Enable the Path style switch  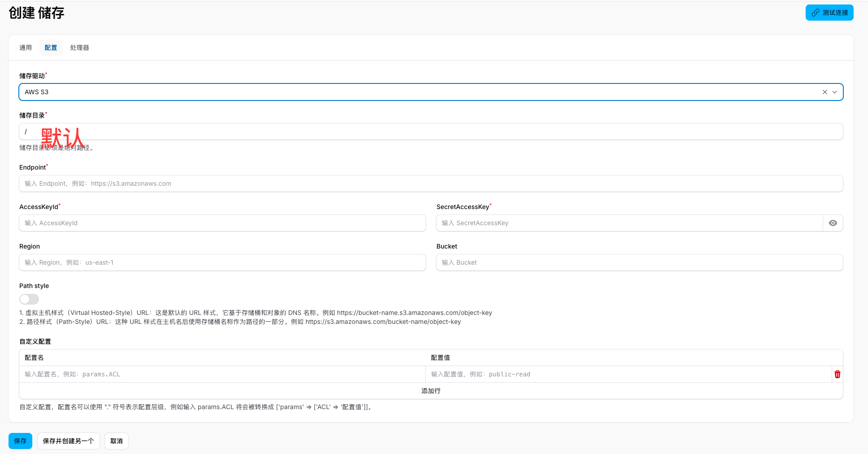(x=29, y=299)
